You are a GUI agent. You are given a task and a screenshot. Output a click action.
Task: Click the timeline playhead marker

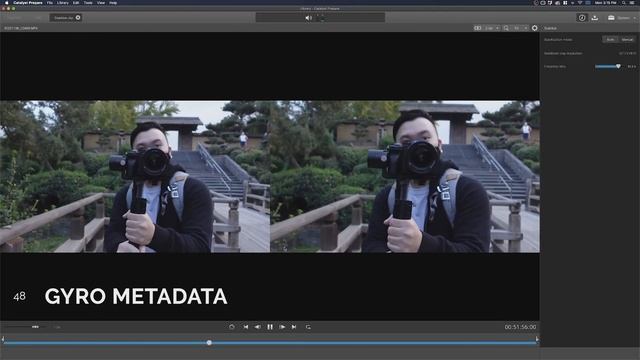point(209,343)
